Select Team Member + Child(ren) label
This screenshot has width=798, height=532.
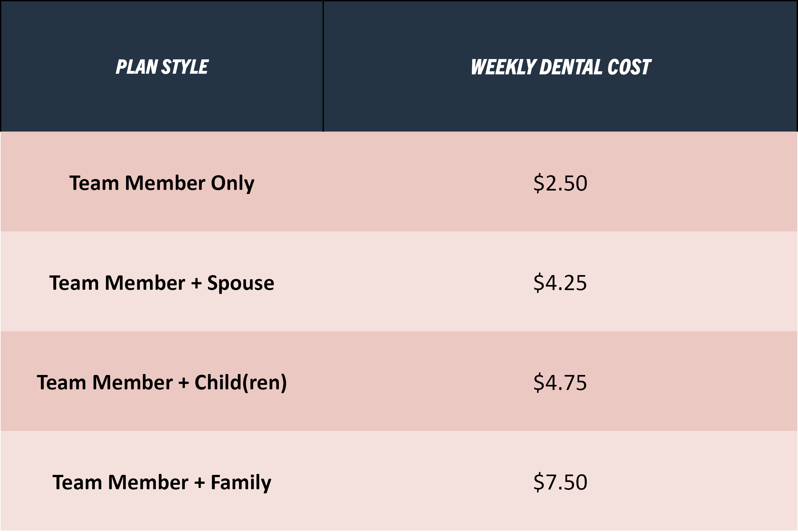click(x=162, y=383)
